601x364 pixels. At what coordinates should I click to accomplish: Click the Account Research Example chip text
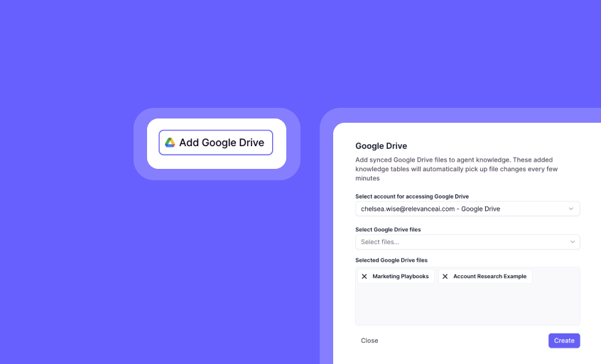(x=490, y=276)
